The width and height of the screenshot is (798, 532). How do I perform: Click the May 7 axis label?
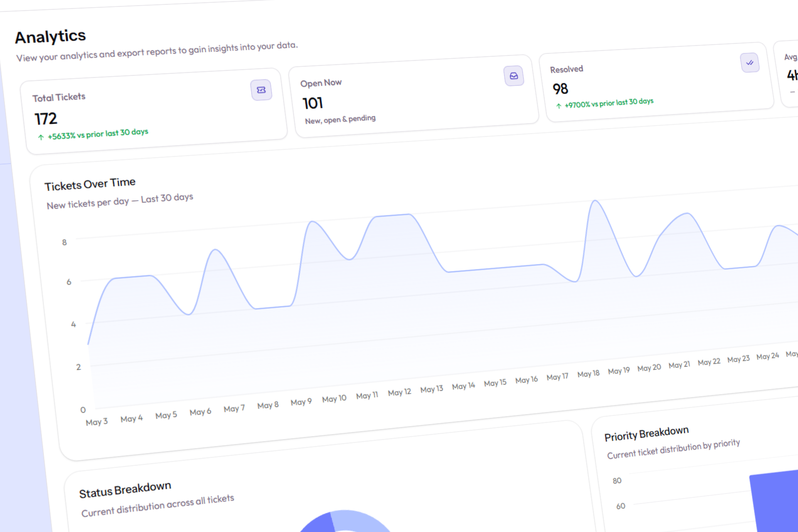tap(234, 409)
